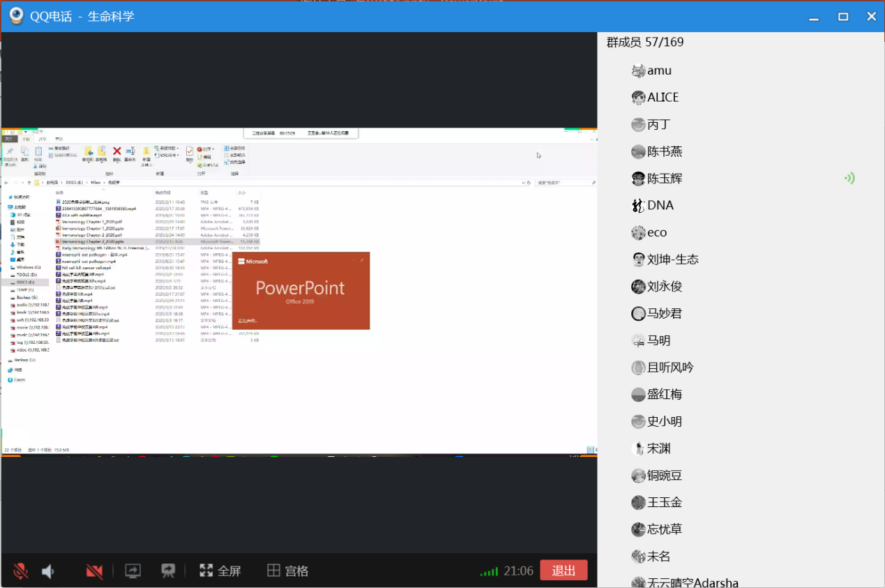
Task: Select member amu's avatar
Action: [x=638, y=70]
